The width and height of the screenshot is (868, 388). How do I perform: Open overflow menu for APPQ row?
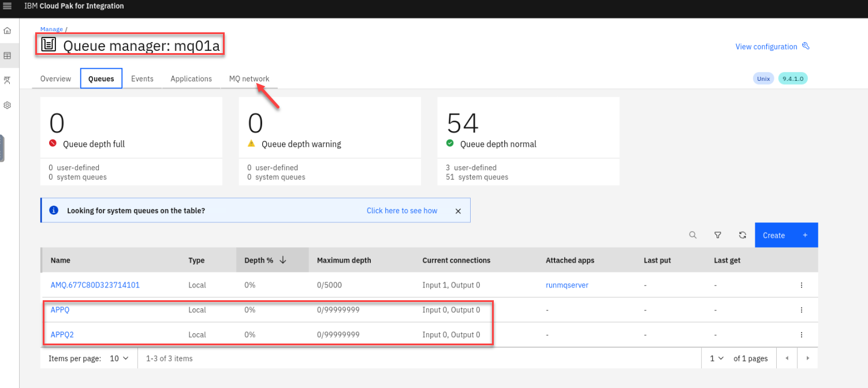point(801,310)
